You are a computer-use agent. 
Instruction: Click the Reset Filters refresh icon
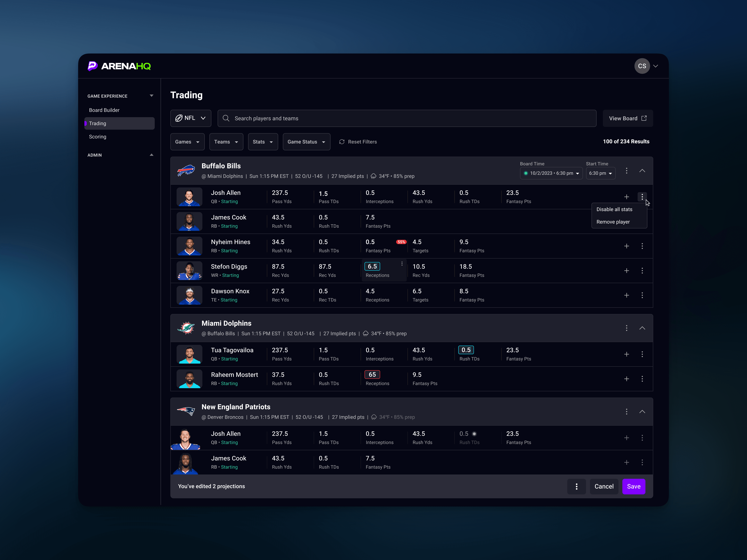[342, 142]
